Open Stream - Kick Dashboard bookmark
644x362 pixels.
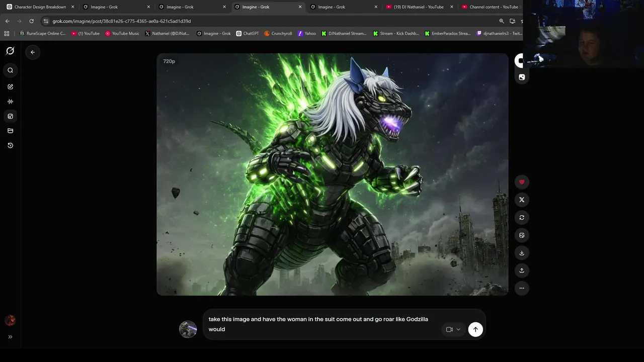click(x=396, y=34)
